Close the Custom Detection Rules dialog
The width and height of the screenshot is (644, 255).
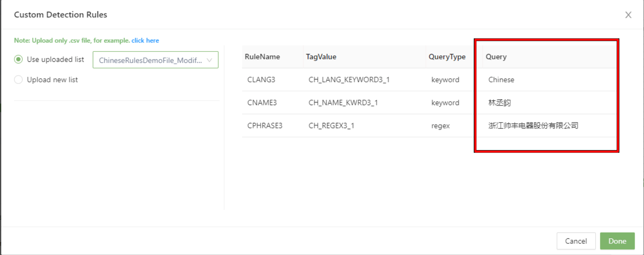pyautogui.click(x=628, y=15)
